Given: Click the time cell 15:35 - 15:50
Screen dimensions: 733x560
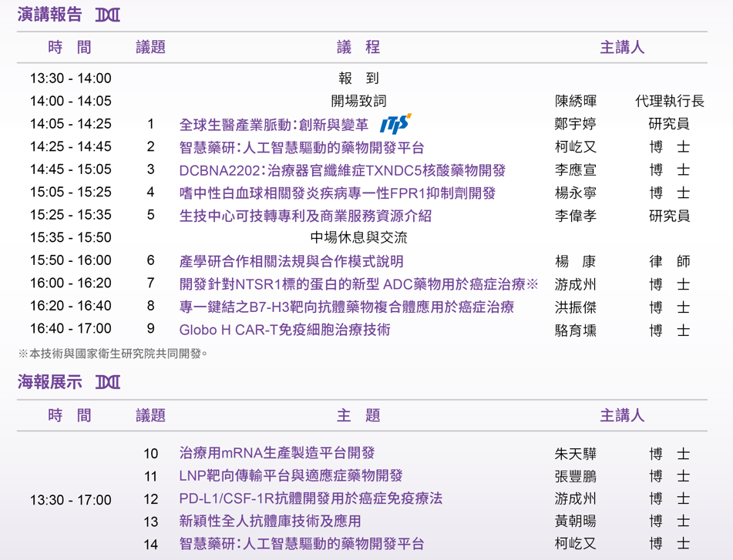Looking at the screenshot, I should 71,237.
